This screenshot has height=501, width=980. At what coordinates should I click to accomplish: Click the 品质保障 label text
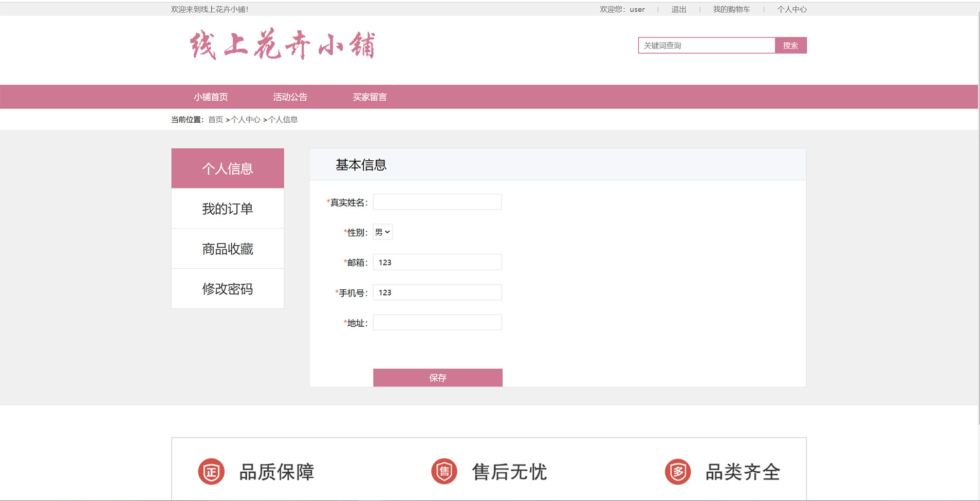tap(276, 472)
